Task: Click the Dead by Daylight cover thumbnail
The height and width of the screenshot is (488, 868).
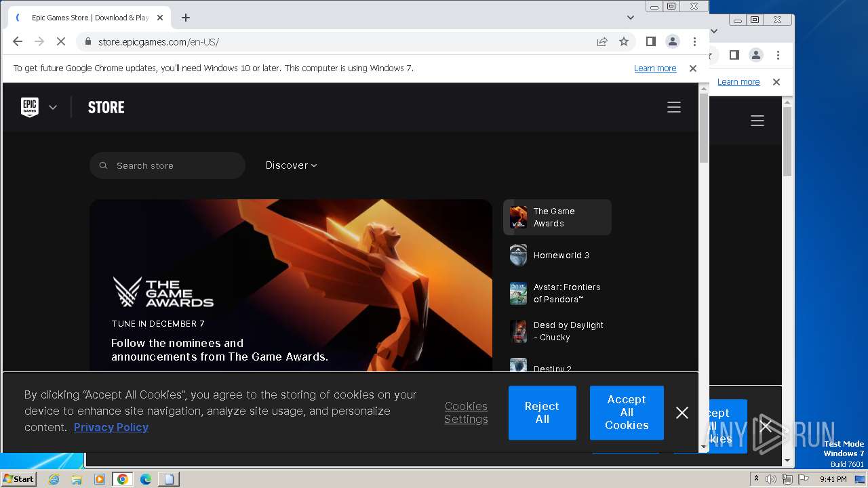Action: (x=518, y=331)
